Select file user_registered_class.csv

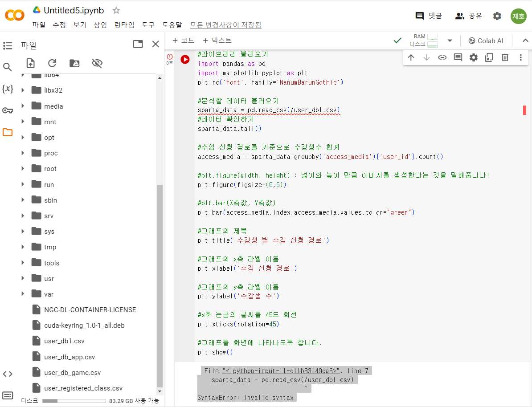tap(83, 388)
